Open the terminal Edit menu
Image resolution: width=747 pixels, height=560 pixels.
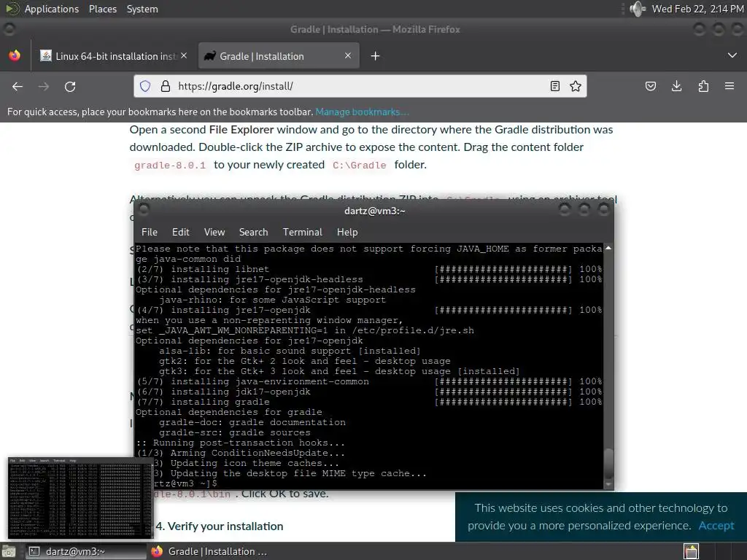pyautogui.click(x=181, y=232)
